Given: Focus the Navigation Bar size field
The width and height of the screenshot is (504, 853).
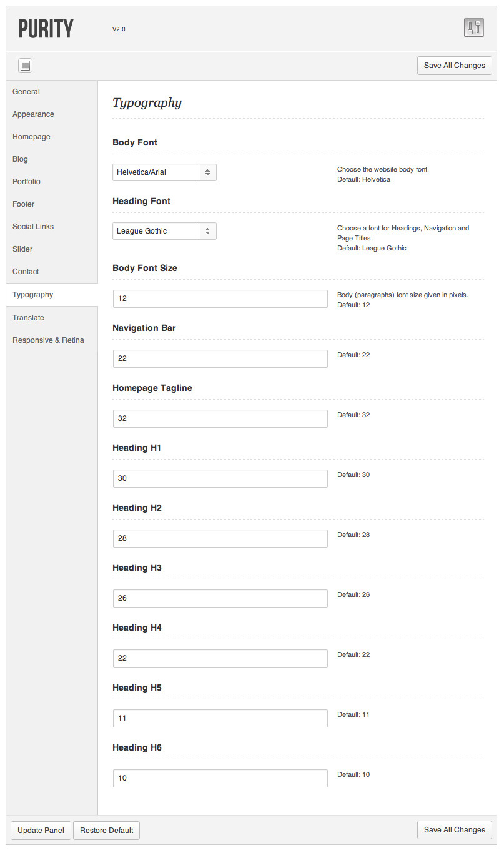Looking at the screenshot, I should coord(220,358).
